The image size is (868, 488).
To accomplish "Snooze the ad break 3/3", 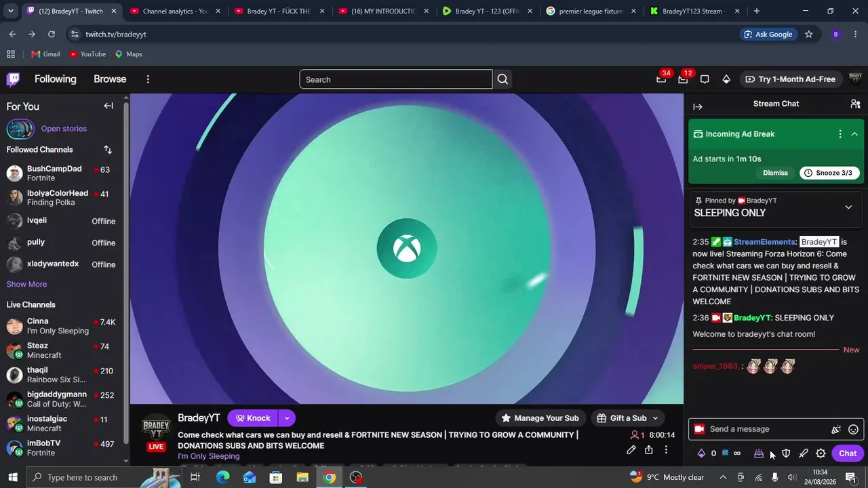I will point(830,173).
